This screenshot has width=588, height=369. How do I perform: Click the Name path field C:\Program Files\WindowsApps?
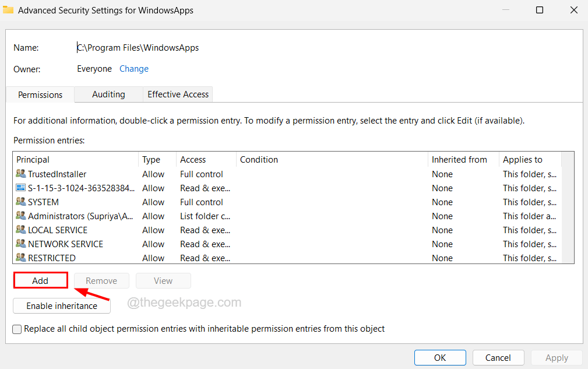tap(138, 48)
